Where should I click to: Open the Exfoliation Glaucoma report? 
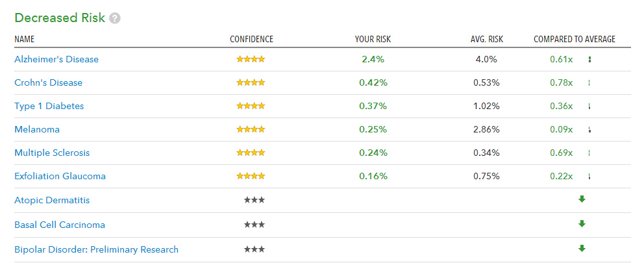(60, 176)
